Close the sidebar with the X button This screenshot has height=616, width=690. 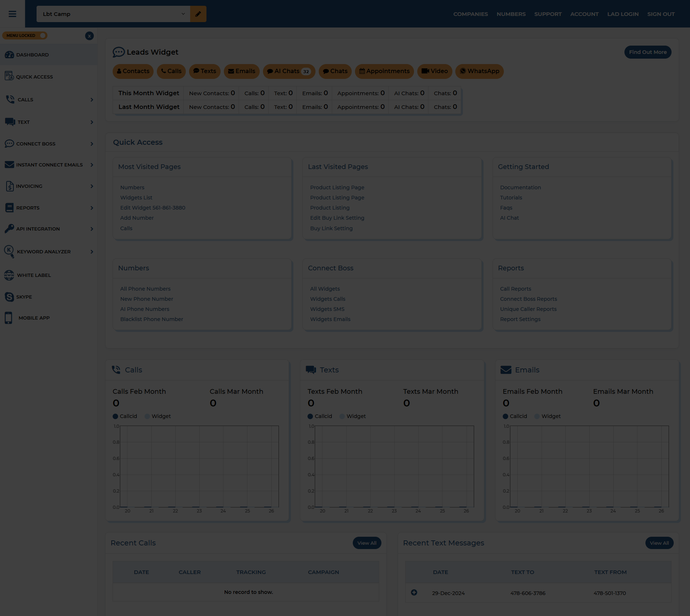coord(89,36)
